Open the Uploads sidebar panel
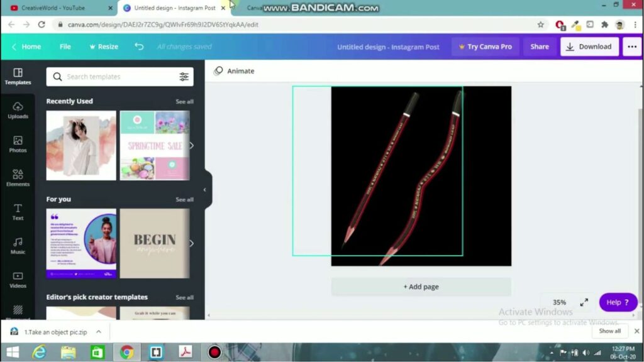Viewport: 644px width, 362px height. (18, 111)
